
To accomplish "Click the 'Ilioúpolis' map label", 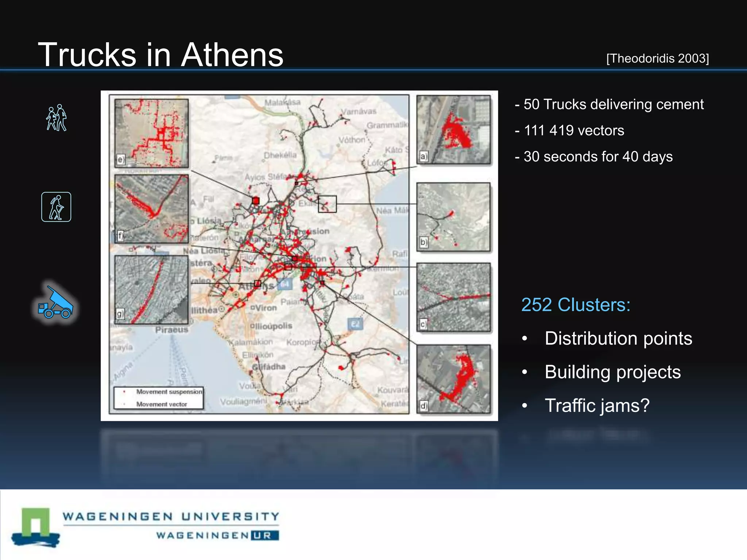I will click(x=271, y=326).
